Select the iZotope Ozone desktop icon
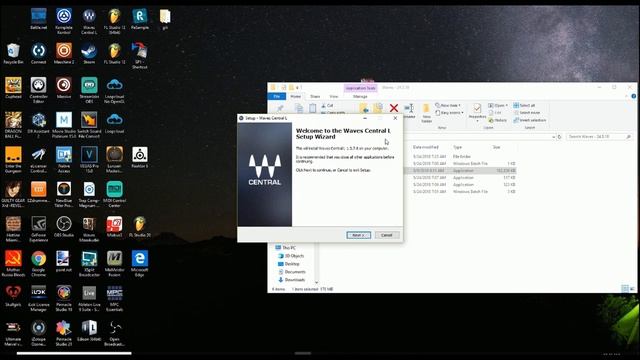 [x=39, y=333]
